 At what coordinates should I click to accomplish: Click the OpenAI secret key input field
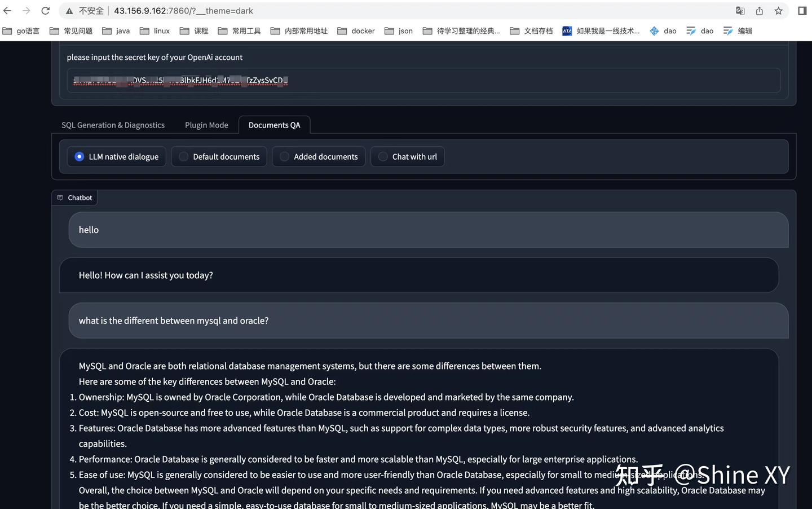coord(424,80)
